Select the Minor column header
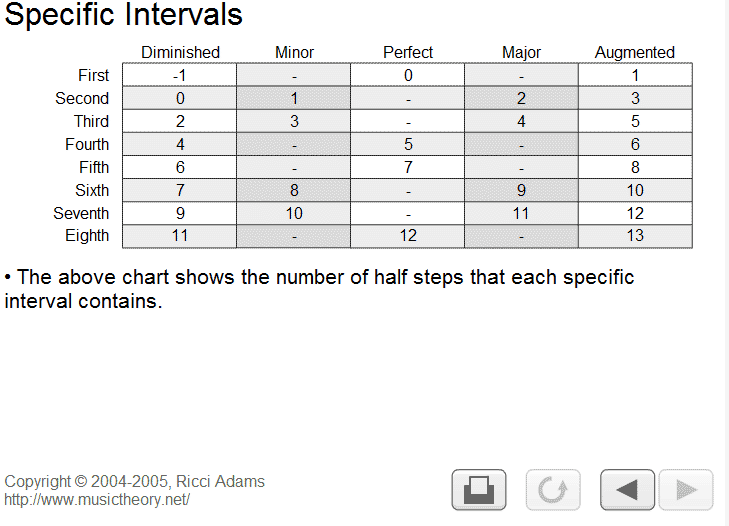The width and height of the screenshot is (729, 526). [x=294, y=52]
